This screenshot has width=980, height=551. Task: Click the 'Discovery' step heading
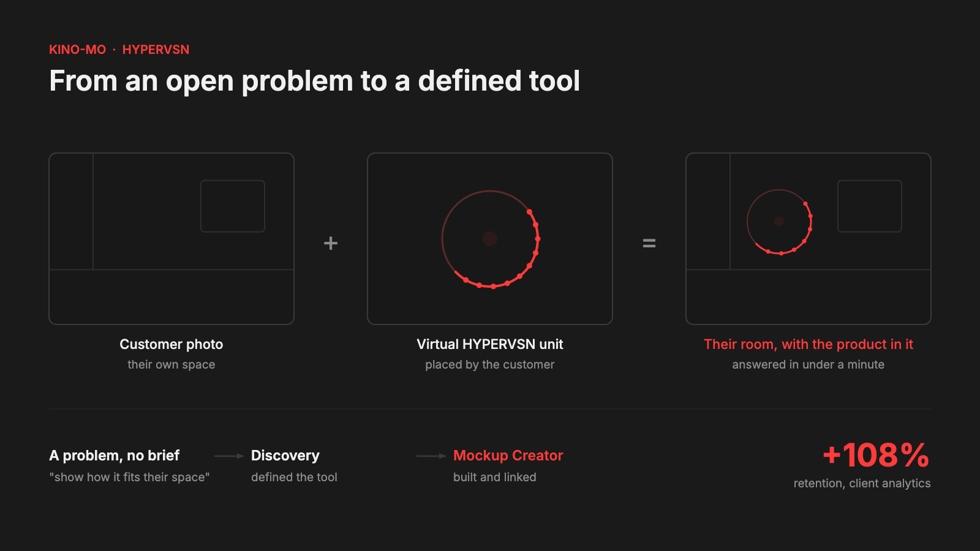(x=285, y=455)
